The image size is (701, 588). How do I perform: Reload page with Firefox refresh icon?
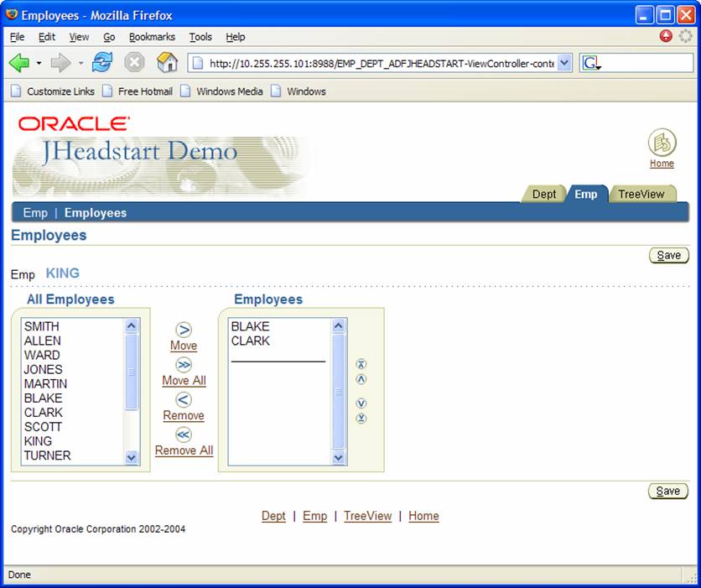point(102,63)
